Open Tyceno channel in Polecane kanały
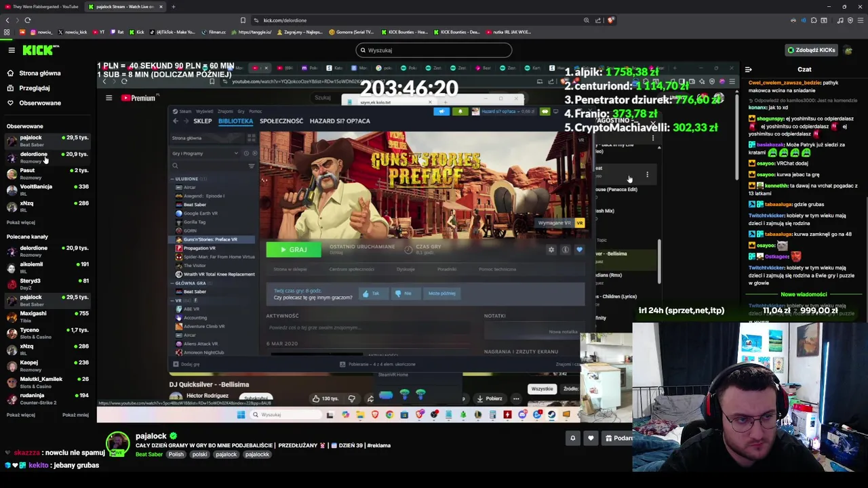 click(x=47, y=333)
